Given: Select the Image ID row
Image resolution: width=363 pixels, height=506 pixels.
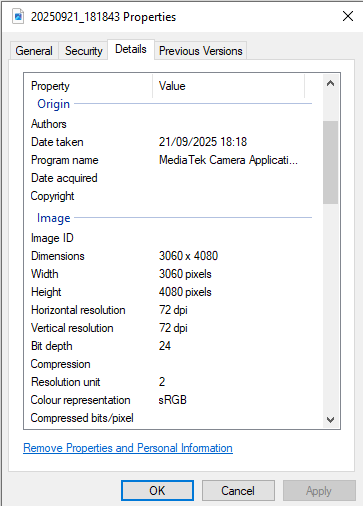Looking at the screenshot, I should pos(171,238).
